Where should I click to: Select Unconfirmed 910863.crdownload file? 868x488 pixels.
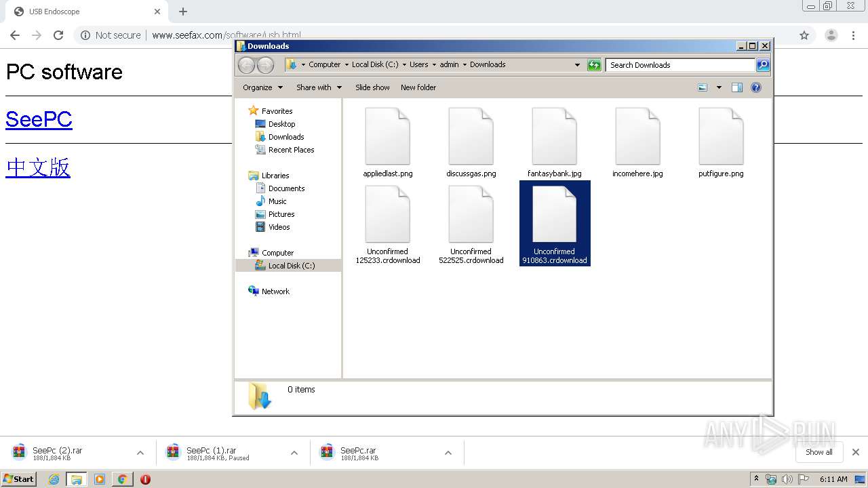[x=555, y=223]
